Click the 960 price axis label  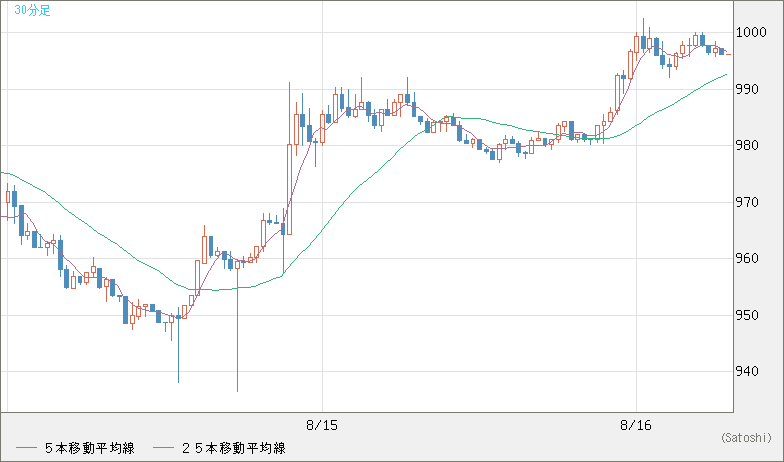[748, 258]
